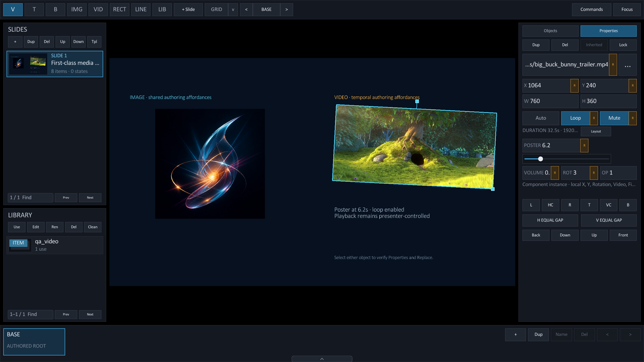Click the OP 1 opacity field
This screenshot has height=362, width=644.
pos(618,173)
